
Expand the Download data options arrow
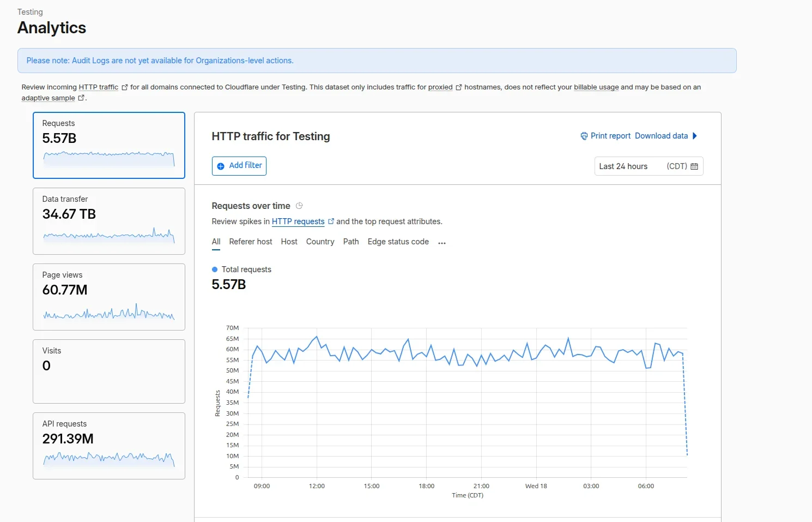(695, 136)
